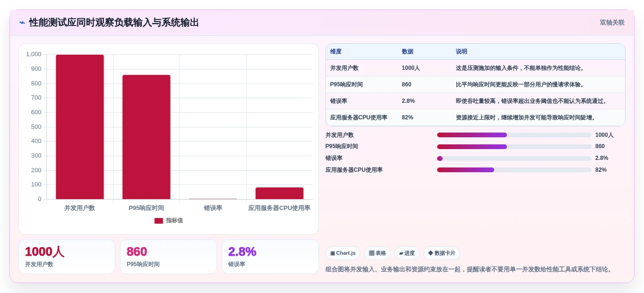The image size is (644, 293).
Task: Click the 并发用户数 x-axis label
Action: tap(80, 208)
